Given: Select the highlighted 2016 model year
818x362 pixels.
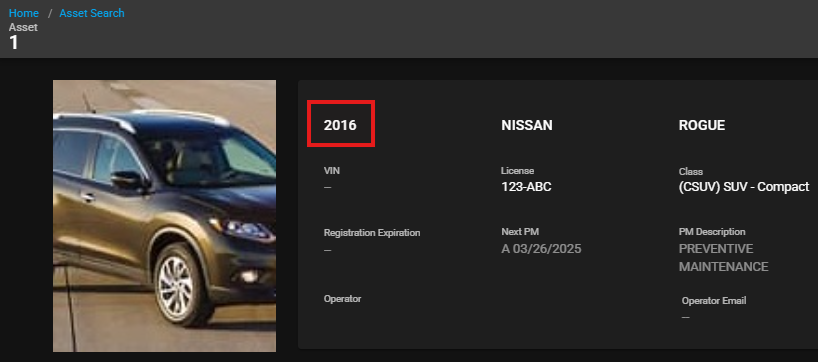Looking at the screenshot, I should coord(340,125).
